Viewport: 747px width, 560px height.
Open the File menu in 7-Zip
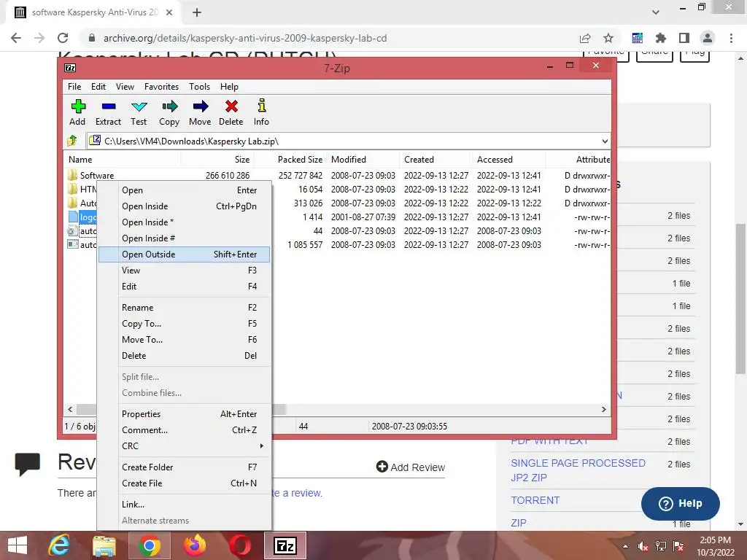point(74,87)
